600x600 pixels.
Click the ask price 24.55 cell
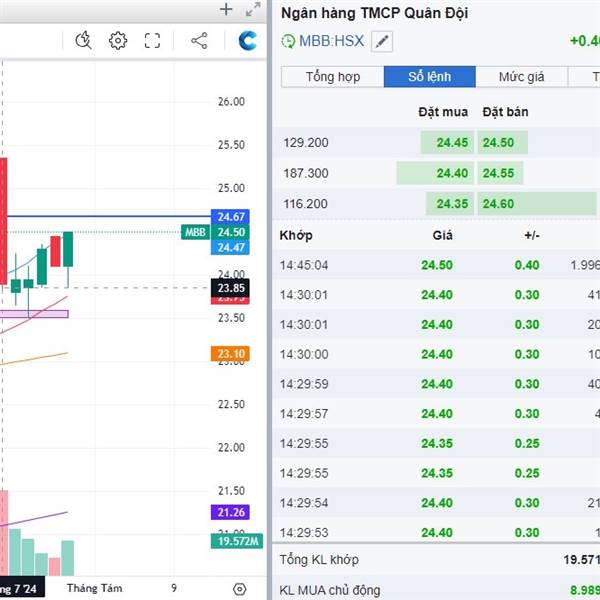[x=500, y=173]
